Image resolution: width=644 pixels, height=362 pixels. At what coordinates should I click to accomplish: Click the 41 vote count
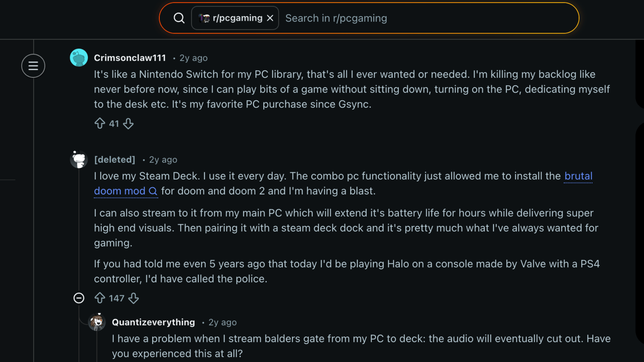[x=114, y=123]
